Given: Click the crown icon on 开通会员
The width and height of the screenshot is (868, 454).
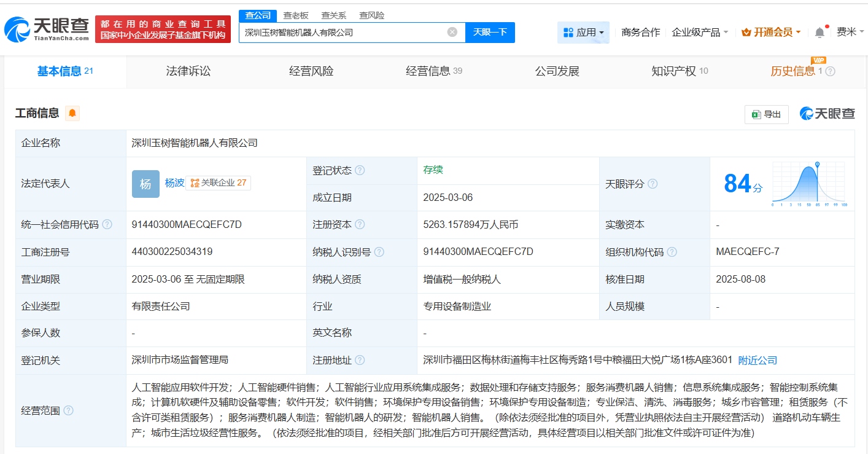Looking at the screenshot, I should [746, 31].
